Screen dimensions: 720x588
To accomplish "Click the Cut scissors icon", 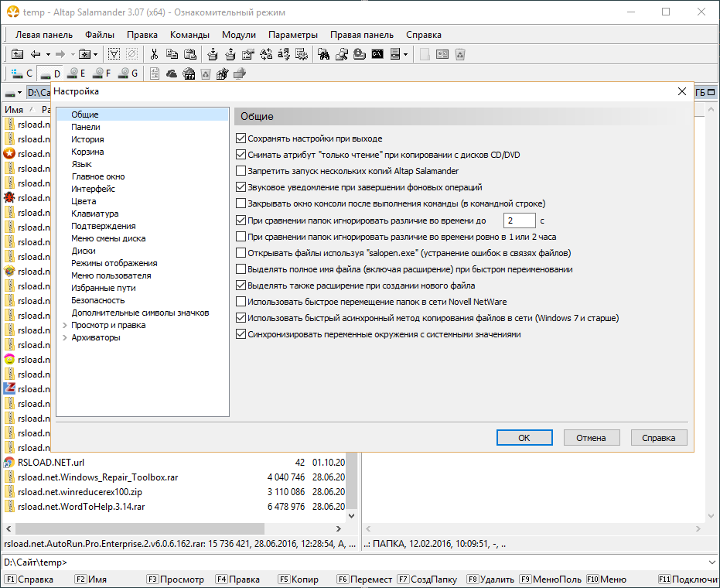I will (155, 54).
